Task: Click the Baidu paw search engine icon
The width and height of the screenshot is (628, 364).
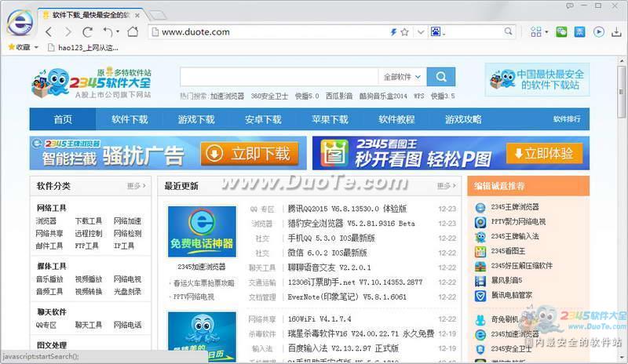Action: 436,31
